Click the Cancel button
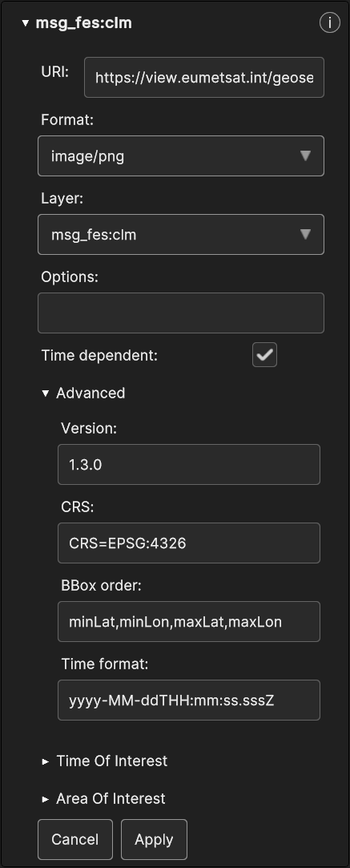 point(75,840)
